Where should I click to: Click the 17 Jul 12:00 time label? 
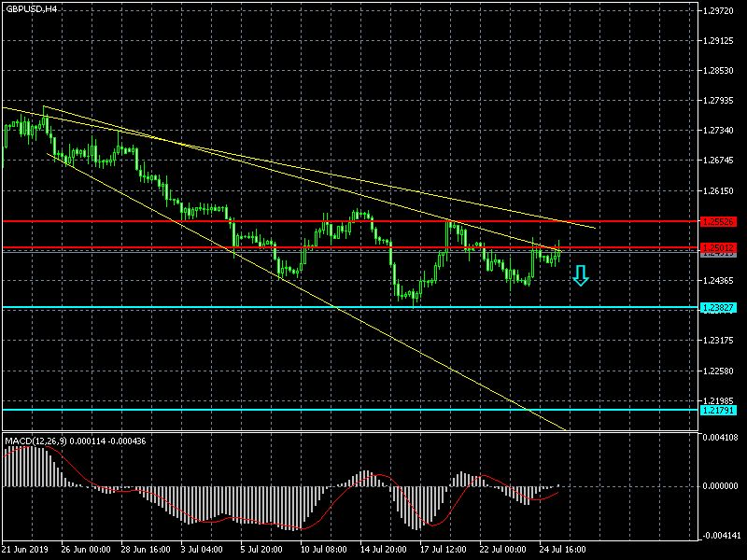point(443,549)
